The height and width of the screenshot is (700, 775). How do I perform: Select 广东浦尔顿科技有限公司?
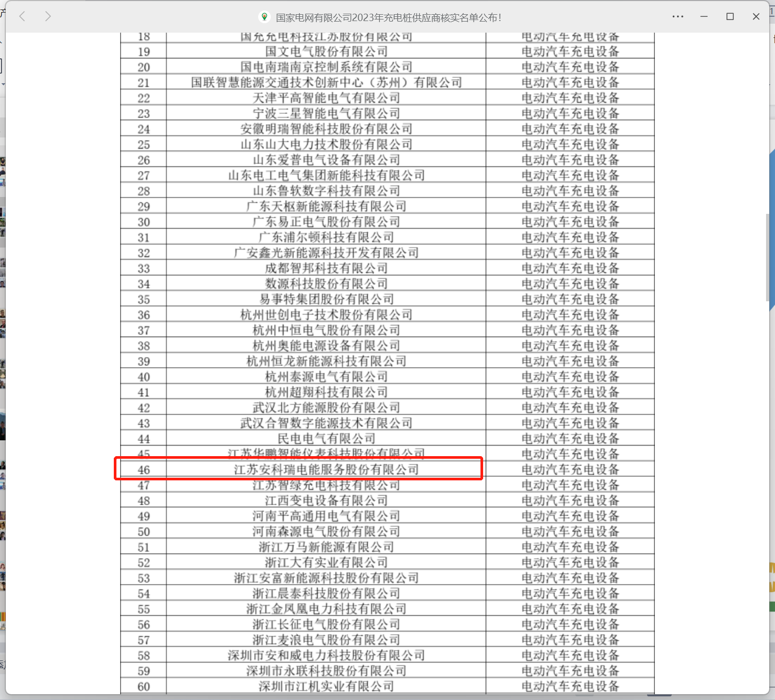tap(327, 238)
